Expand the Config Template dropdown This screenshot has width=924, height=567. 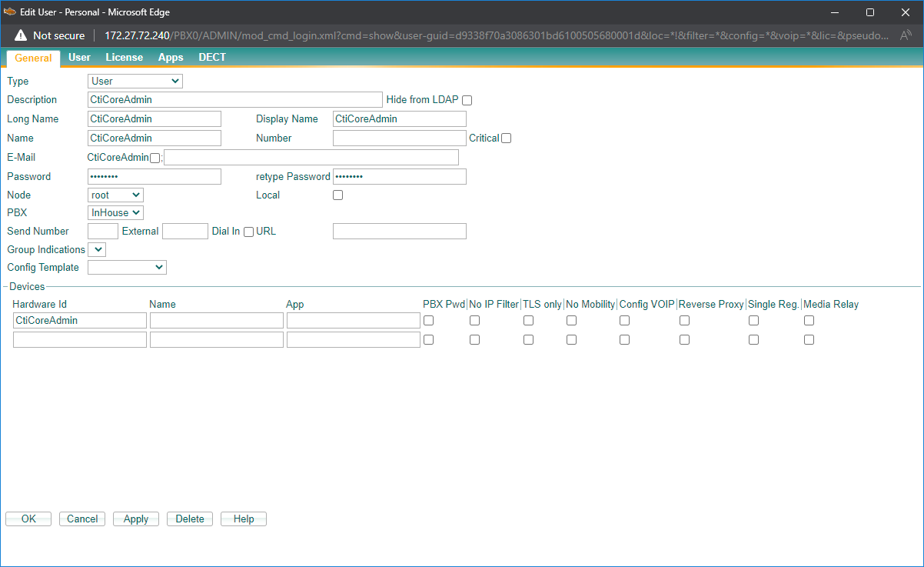pos(127,267)
